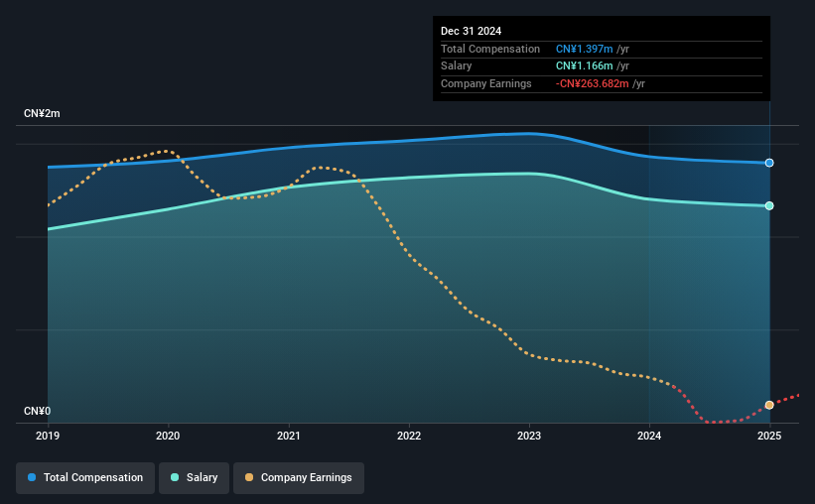
Task: Click the Salary tooltip row label
Action: tap(457, 66)
